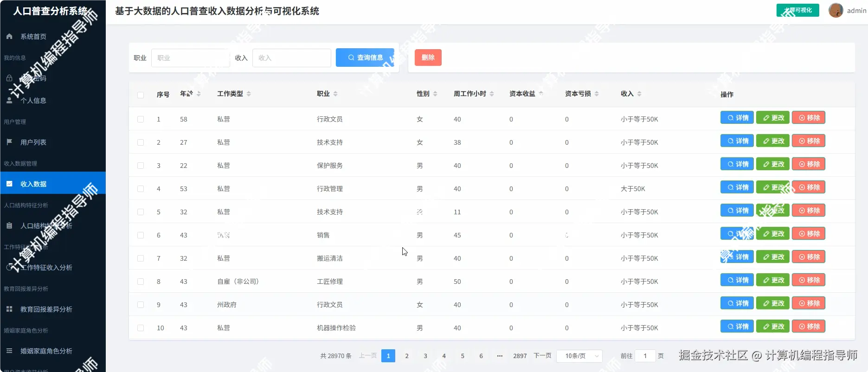
Task: Tick the select-all checkbox in table header
Action: [x=141, y=95]
